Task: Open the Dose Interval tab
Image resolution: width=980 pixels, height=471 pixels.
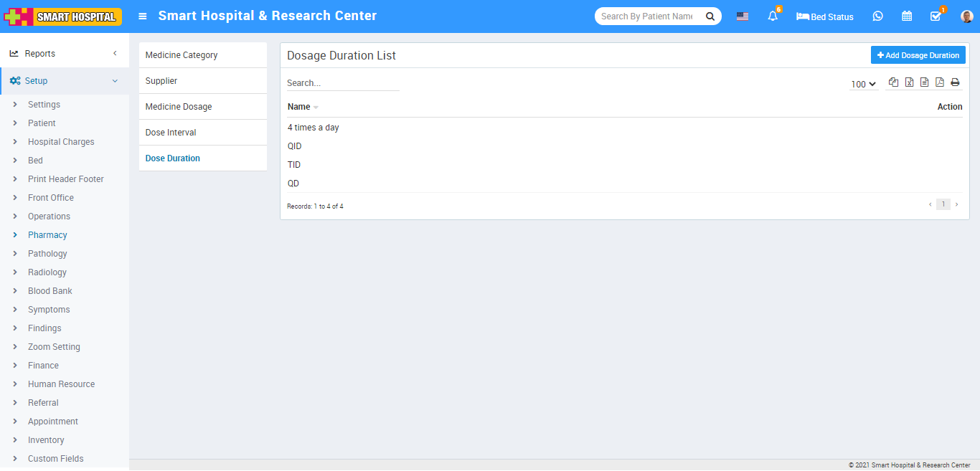Action: [x=202, y=133]
